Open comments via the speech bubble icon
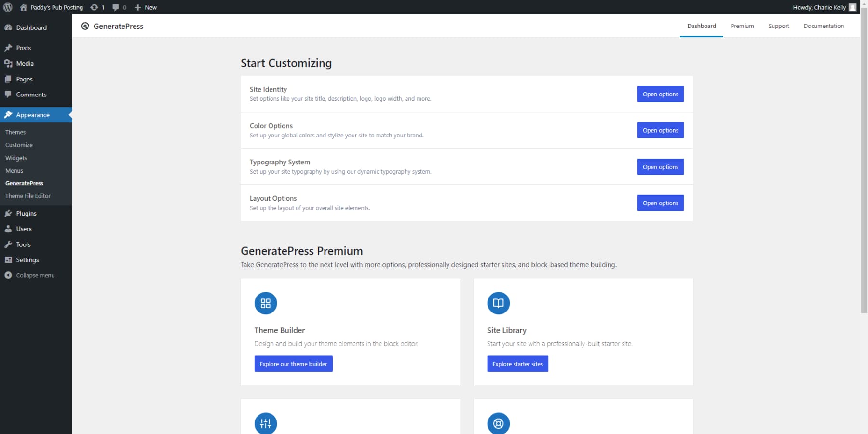Screen dimensions: 868x434 tap(117, 7)
